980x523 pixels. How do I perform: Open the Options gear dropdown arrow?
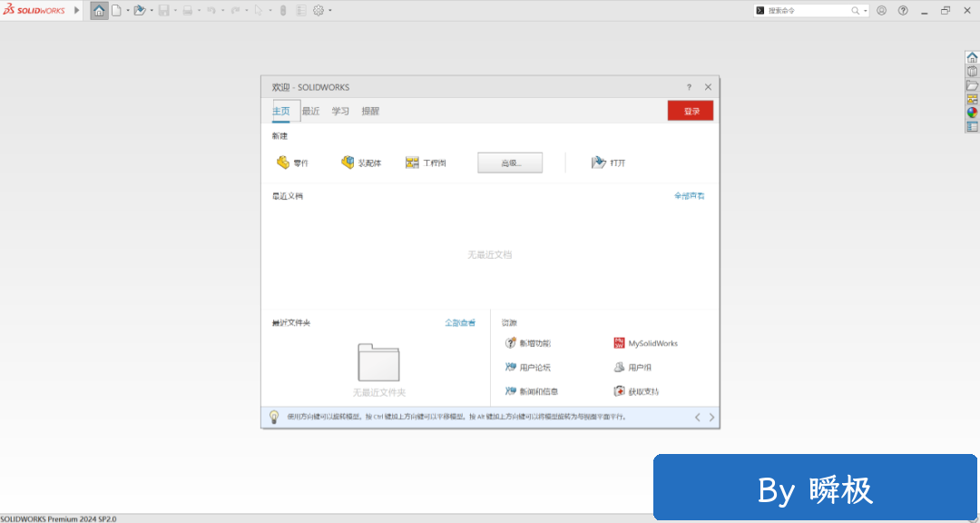click(x=330, y=11)
